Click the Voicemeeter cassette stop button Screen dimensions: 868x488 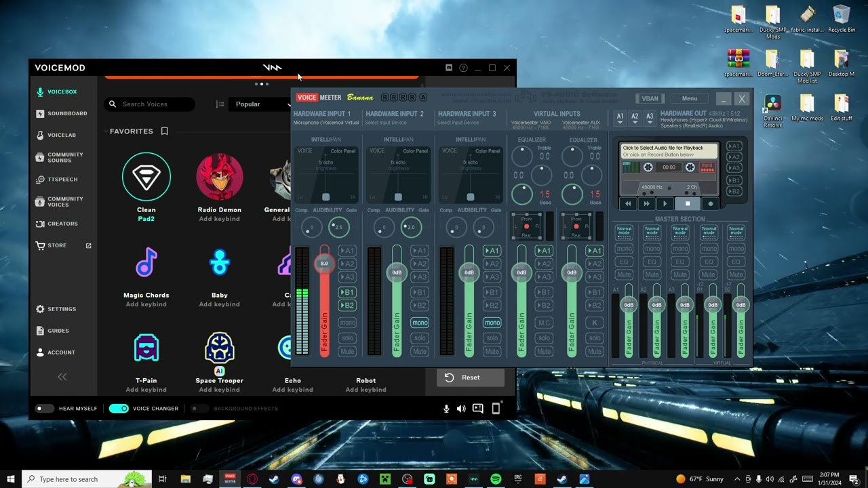pyautogui.click(x=688, y=203)
